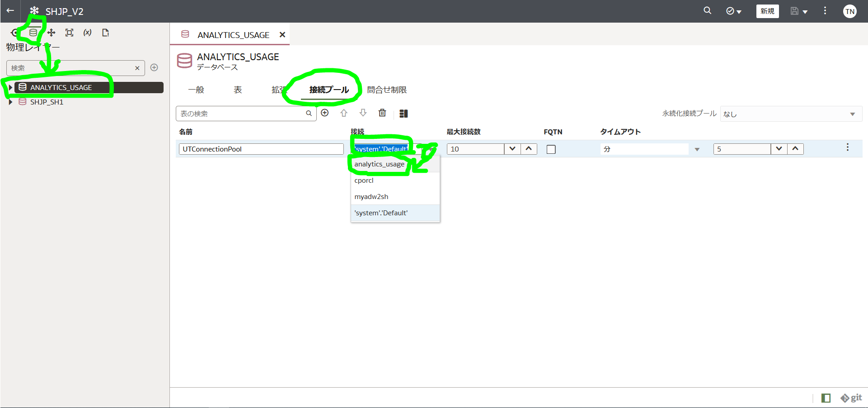Choose myadw2sh from the connection list
Viewport: 868px width, 408px height.
tap(395, 196)
